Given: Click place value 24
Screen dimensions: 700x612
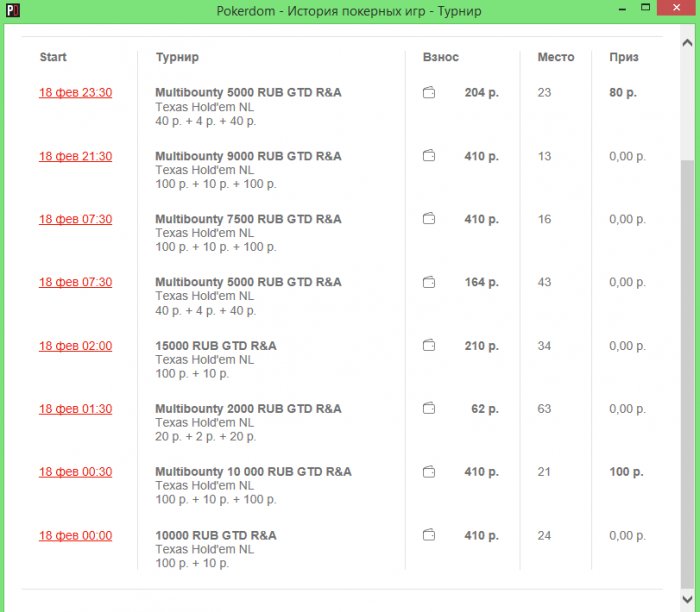Looking at the screenshot, I should pos(544,536).
